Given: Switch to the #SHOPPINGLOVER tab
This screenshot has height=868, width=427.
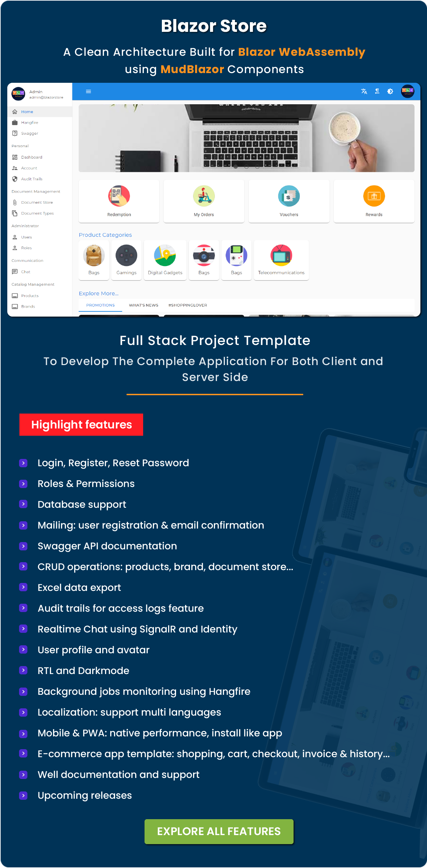Looking at the screenshot, I should click(x=188, y=305).
